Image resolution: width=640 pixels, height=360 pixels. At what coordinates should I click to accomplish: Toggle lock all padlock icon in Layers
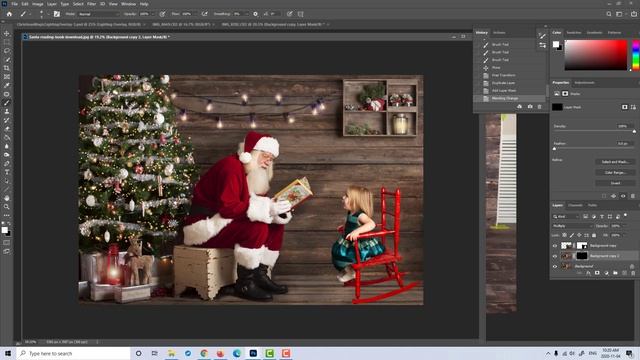(x=594, y=235)
